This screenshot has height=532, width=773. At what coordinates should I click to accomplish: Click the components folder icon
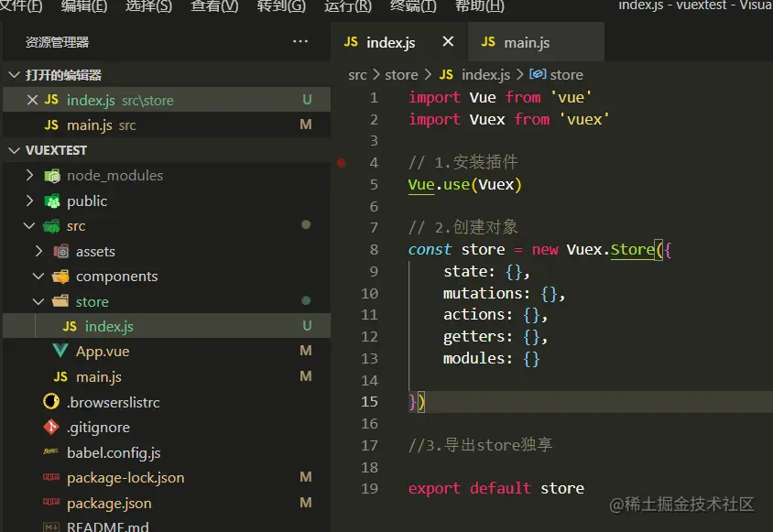pyautogui.click(x=60, y=277)
